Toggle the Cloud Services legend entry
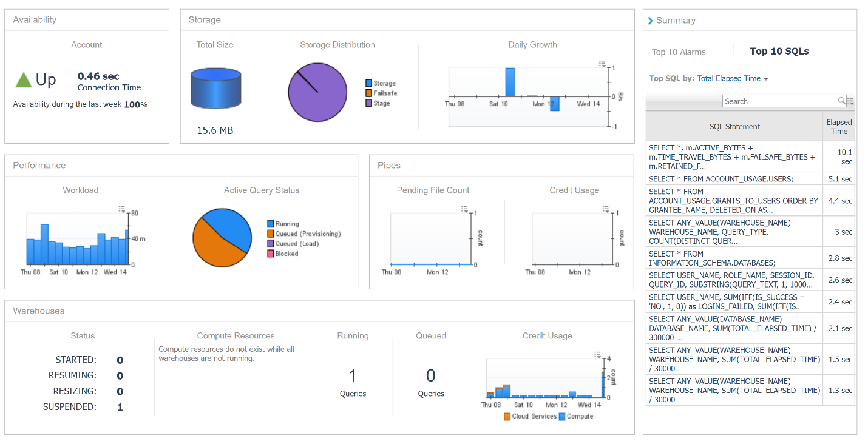This screenshot has height=444, width=868. pyautogui.click(x=530, y=417)
